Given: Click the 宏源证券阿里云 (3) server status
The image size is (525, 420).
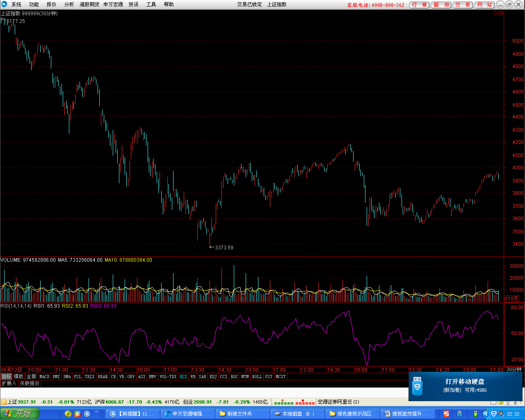Looking at the screenshot, I should coord(338,402).
